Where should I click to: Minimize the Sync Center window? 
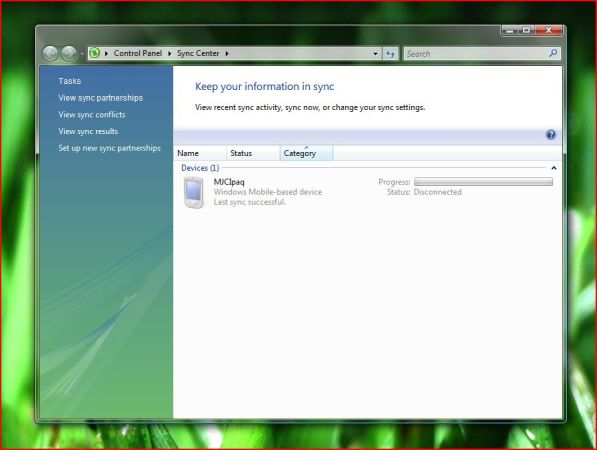(x=509, y=30)
